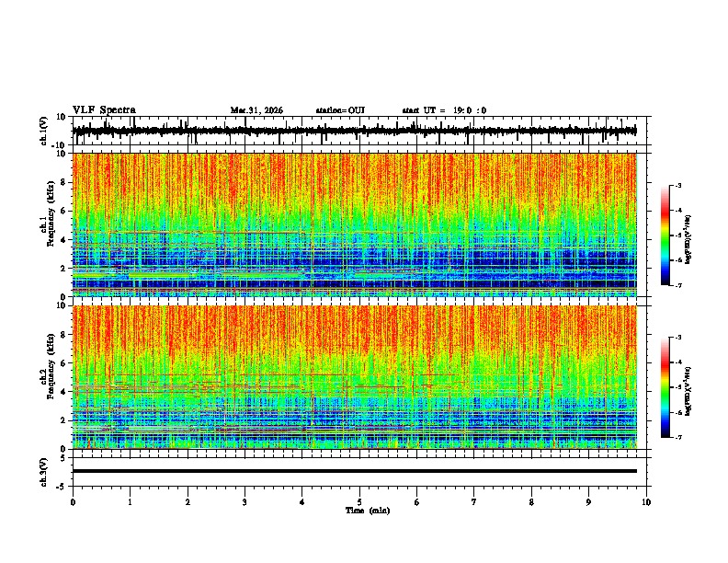Click the ch.3 axis "5" tick label

(64, 457)
